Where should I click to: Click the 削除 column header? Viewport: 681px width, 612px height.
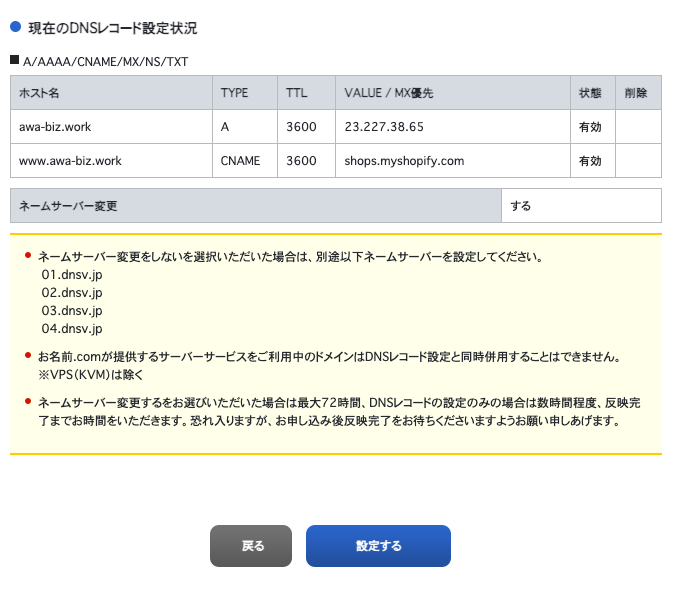(x=638, y=93)
